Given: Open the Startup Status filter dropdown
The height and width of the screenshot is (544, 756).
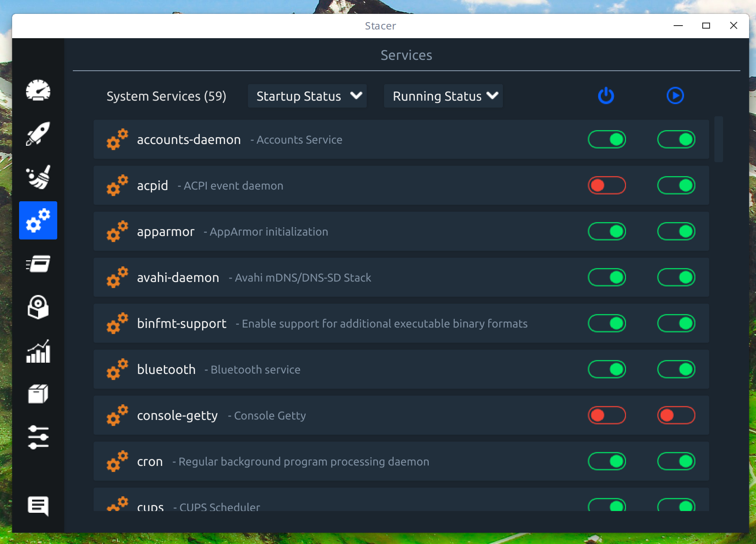Looking at the screenshot, I should (307, 96).
